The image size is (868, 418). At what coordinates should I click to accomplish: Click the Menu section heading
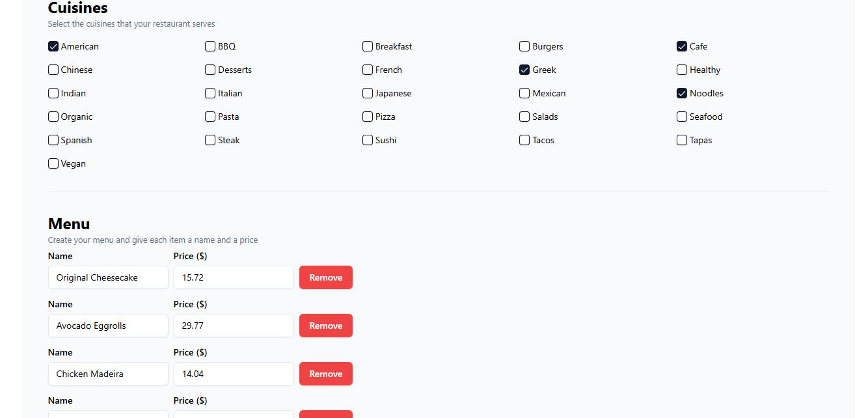(69, 224)
